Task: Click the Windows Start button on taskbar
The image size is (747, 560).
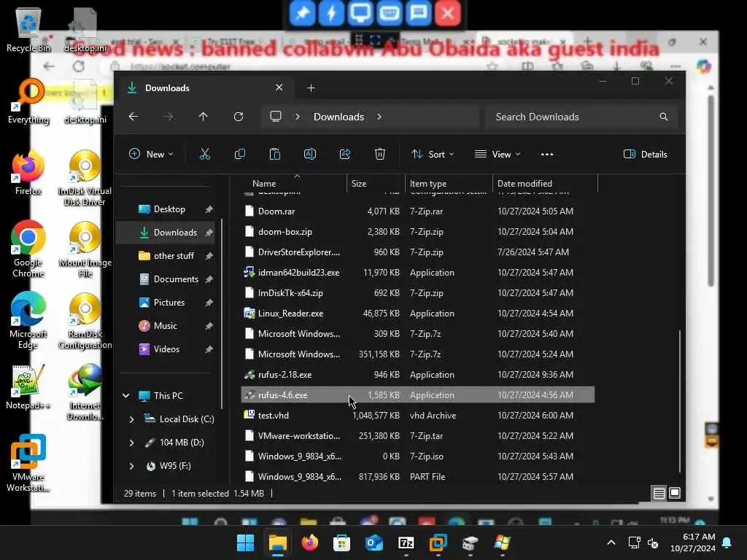Action: point(245,542)
